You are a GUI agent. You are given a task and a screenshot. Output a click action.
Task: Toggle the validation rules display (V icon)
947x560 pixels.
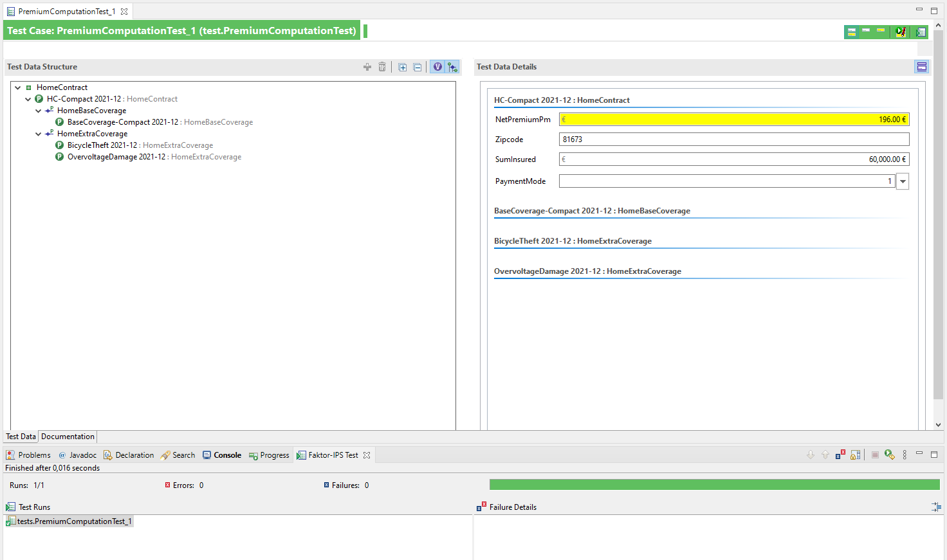[437, 66]
